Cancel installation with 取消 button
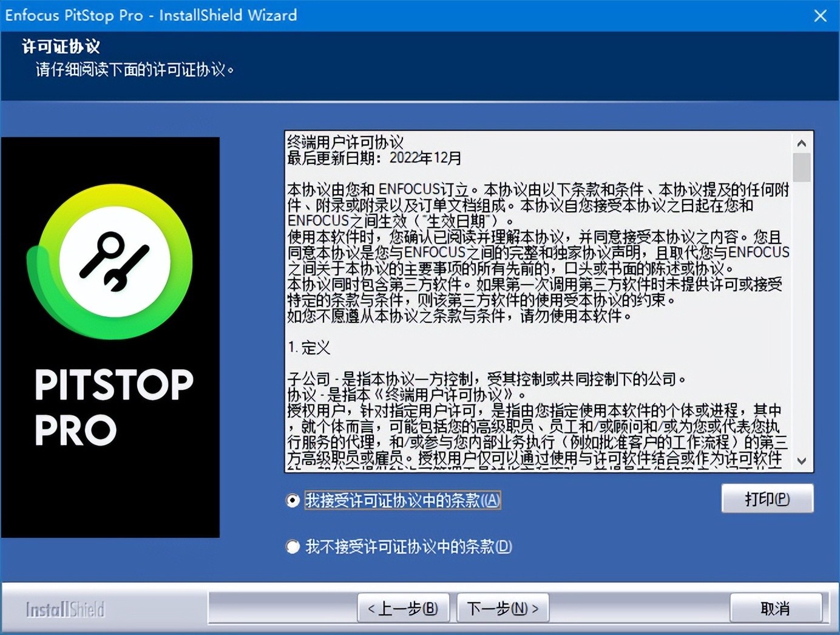The height and width of the screenshot is (635, 840). point(776,608)
